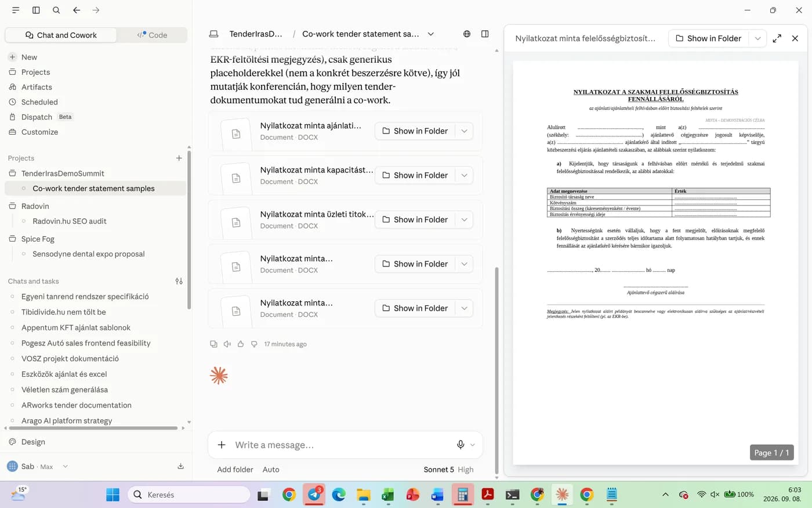Switch to the Code mode toggle

(152, 35)
